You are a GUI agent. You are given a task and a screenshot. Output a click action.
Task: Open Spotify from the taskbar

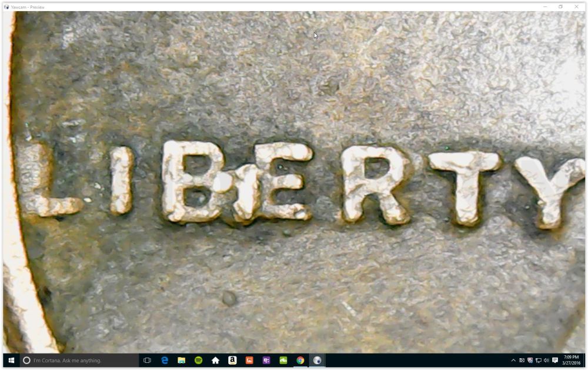coord(198,360)
